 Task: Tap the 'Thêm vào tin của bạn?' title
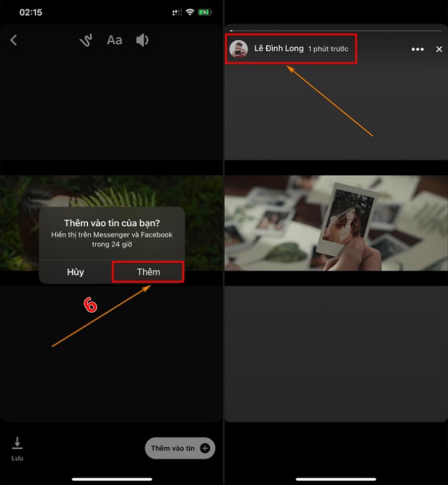(x=112, y=223)
